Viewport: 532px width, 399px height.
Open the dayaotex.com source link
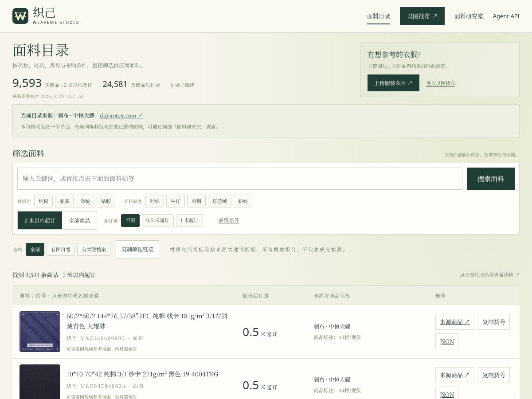click(121, 115)
